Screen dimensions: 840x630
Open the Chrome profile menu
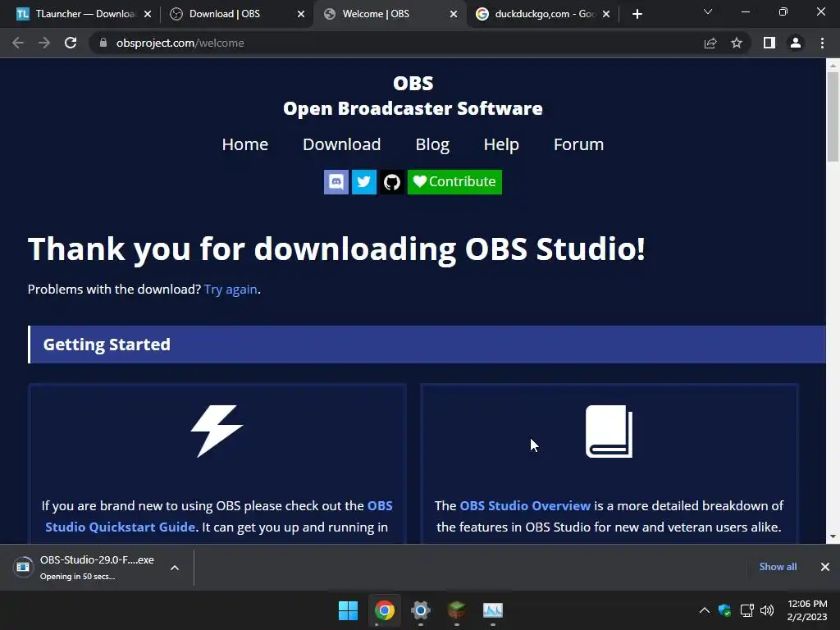796,43
